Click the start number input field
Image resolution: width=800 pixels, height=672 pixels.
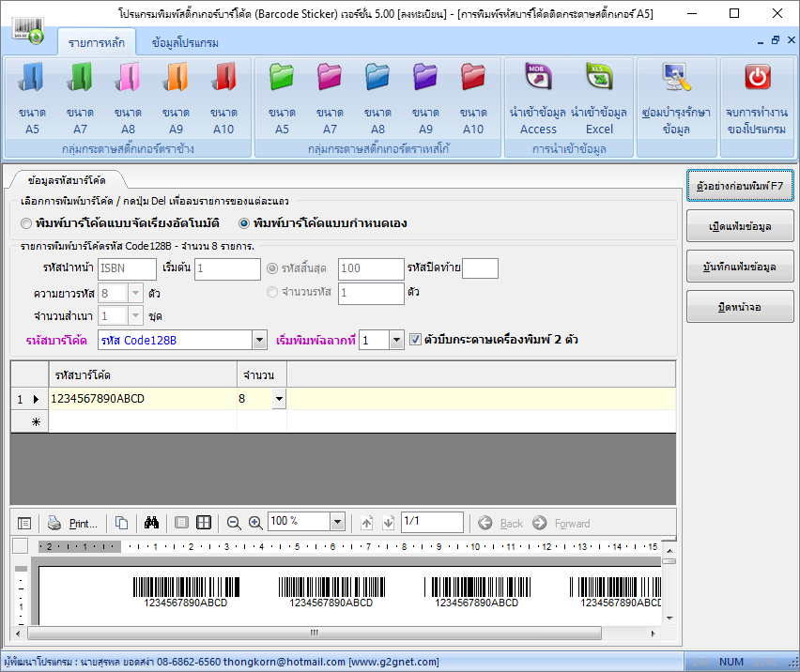coord(227,268)
